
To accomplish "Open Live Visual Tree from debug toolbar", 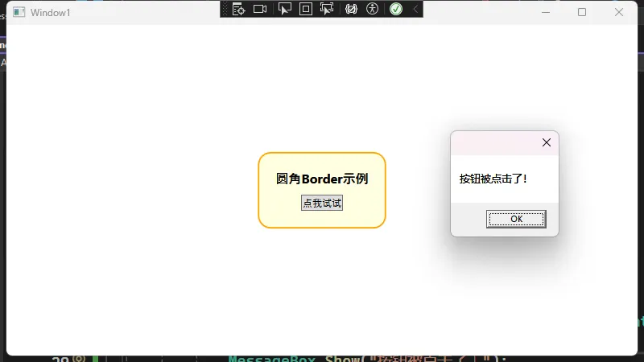I will [238, 9].
